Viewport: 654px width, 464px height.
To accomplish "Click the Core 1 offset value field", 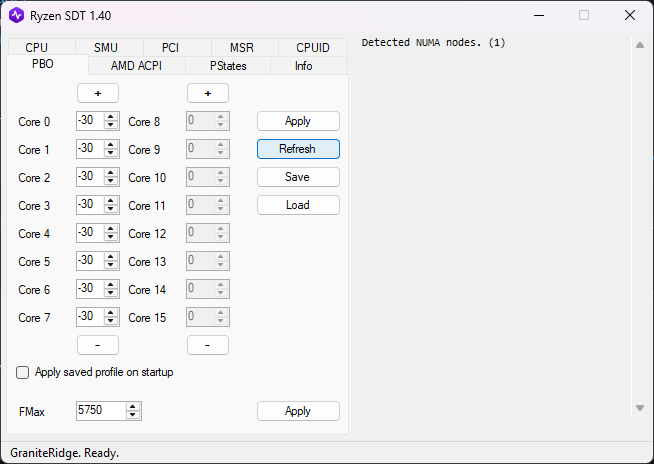I will tap(89, 149).
